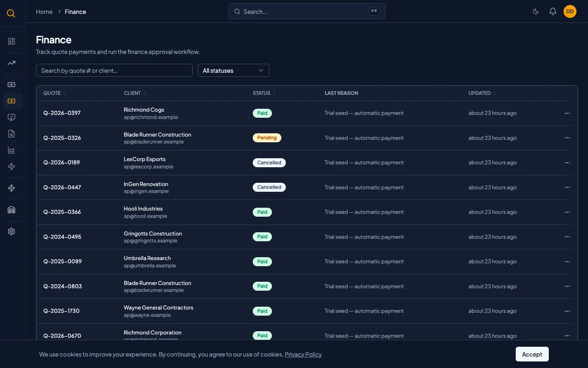Open row actions for Q-2025-1730
Image resolution: width=588 pixels, height=368 pixels.
[567, 311]
